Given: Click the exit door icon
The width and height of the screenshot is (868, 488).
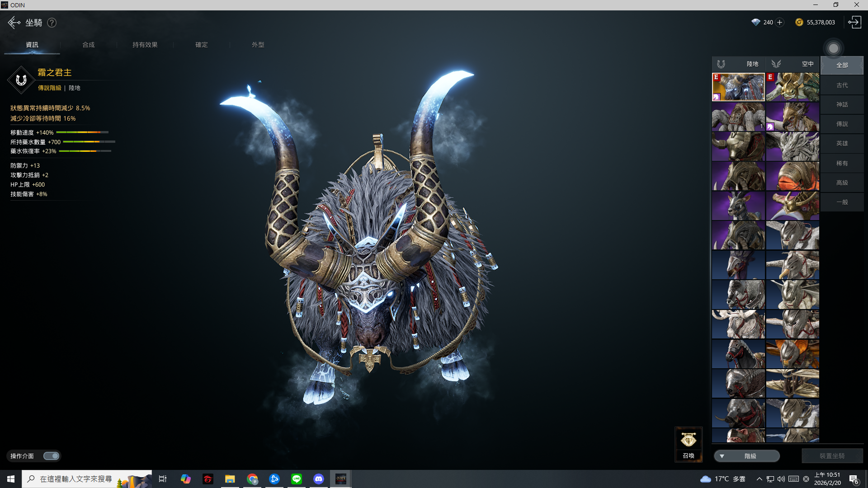Looking at the screenshot, I should 854,23.
